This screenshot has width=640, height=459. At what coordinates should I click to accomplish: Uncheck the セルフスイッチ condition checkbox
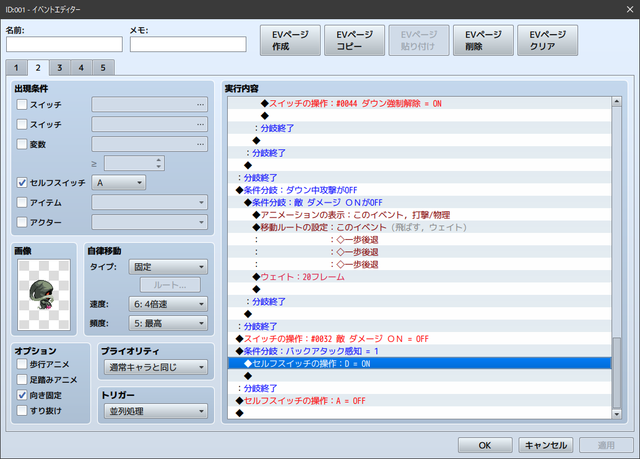click(22, 182)
